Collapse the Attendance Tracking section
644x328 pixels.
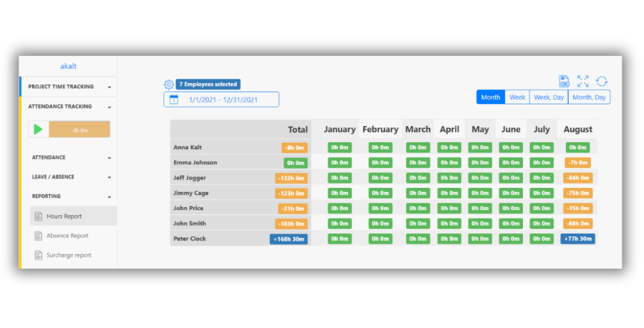coord(109,107)
